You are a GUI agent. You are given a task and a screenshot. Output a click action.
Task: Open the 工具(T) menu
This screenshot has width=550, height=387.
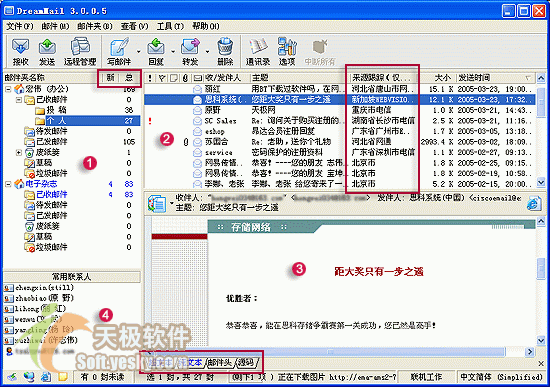[170, 26]
